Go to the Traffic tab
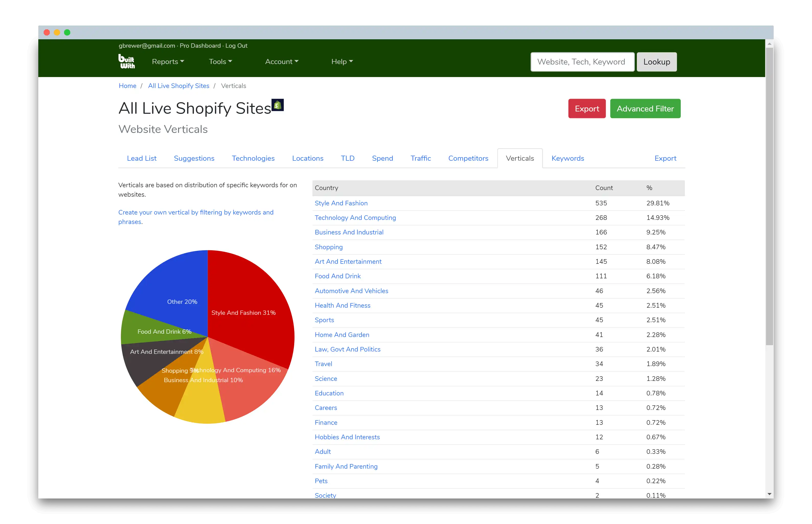The width and height of the screenshot is (812, 524). (x=421, y=158)
